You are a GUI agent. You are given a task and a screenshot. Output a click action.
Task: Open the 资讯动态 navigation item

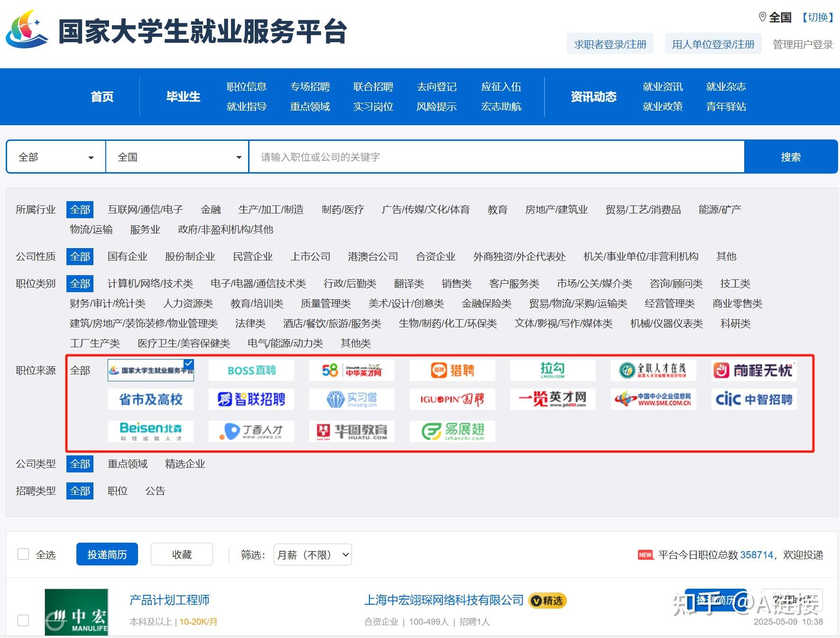(x=593, y=97)
